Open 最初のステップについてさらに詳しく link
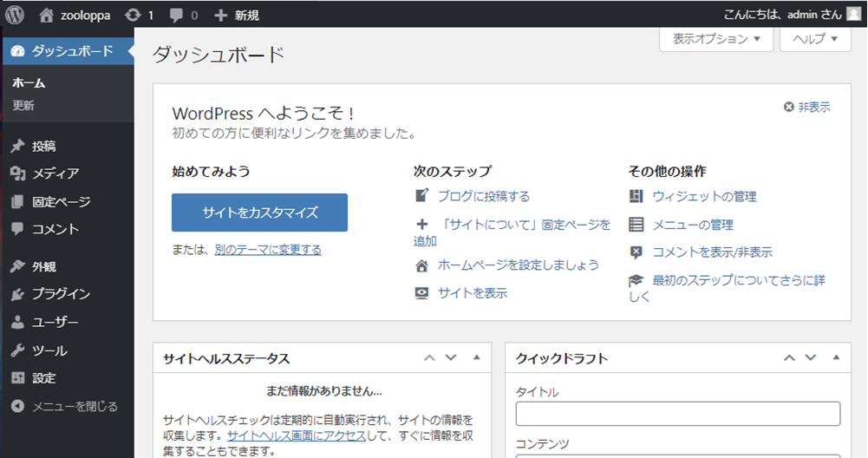This screenshot has width=868, height=458. (727, 288)
